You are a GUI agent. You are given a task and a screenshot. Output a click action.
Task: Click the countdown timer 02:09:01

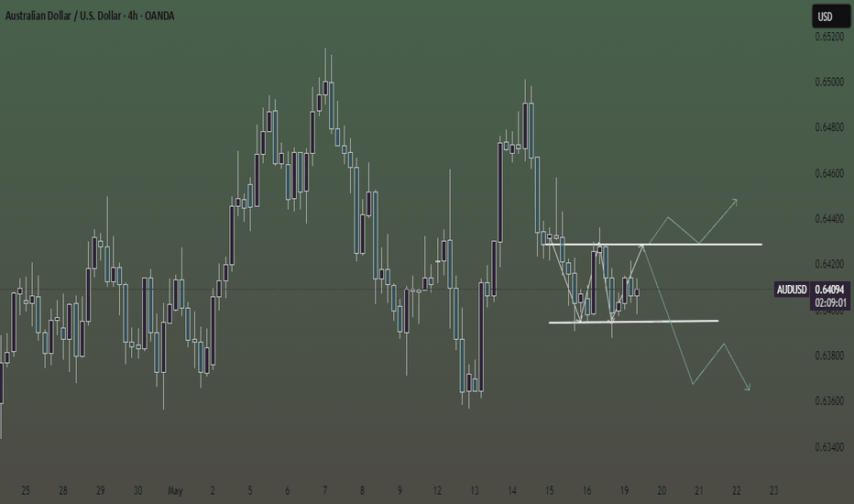pyautogui.click(x=830, y=303)
